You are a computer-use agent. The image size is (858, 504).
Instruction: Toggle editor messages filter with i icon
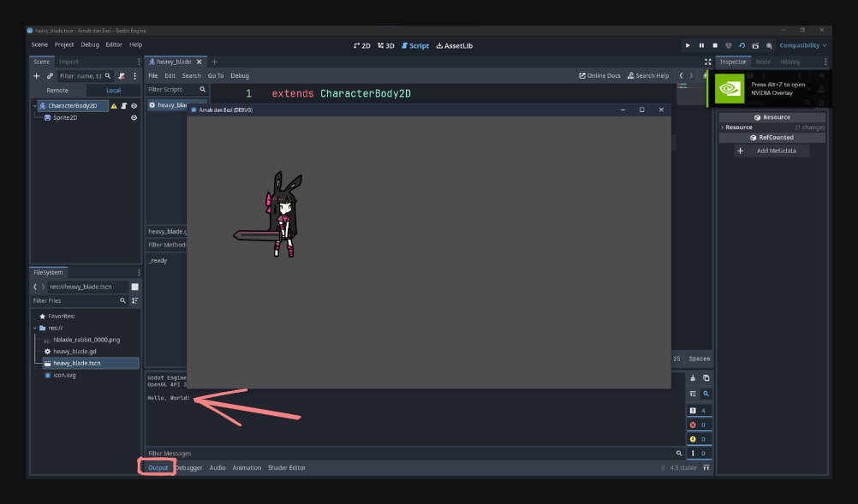coord(699,454)
